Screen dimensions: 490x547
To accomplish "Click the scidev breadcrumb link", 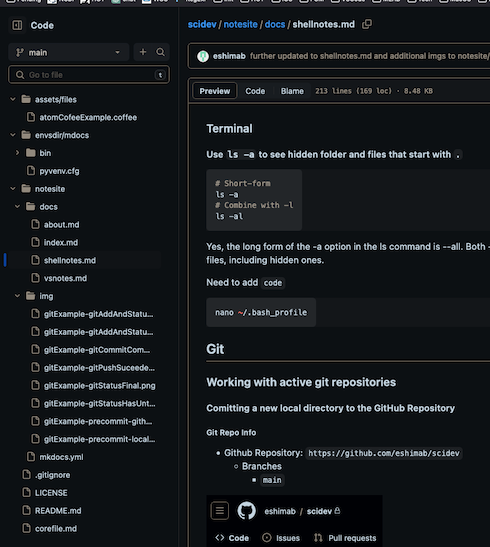I will click(202, 24).
